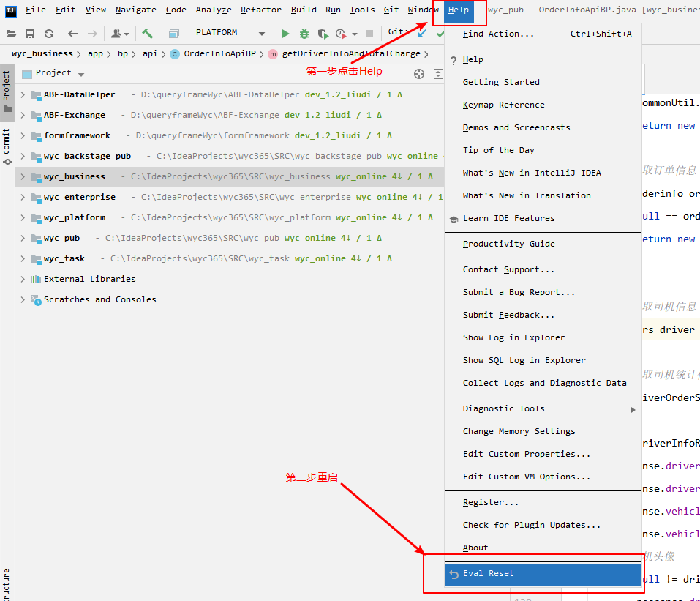Select About from the Help menu
This screenshot has height=601, width=700.
(476, 548)
